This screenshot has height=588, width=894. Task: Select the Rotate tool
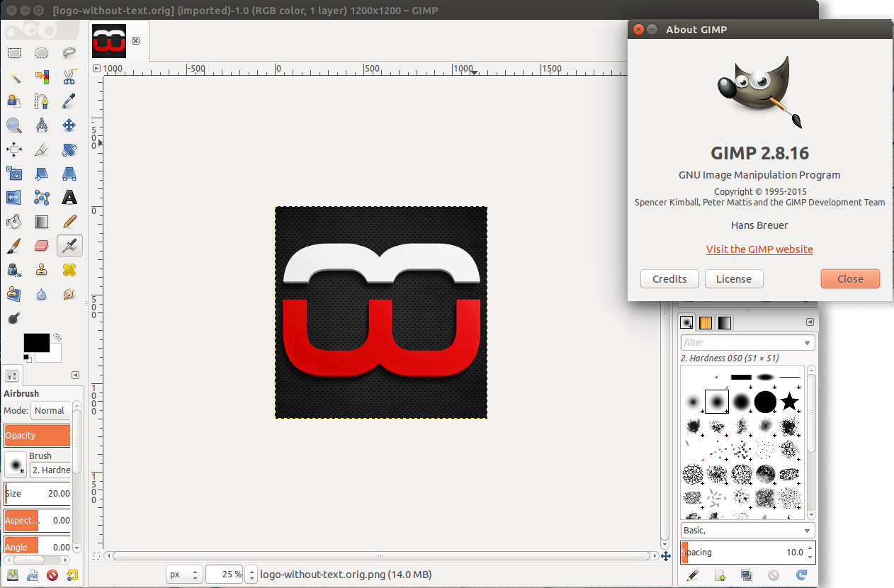click(69, 149)
